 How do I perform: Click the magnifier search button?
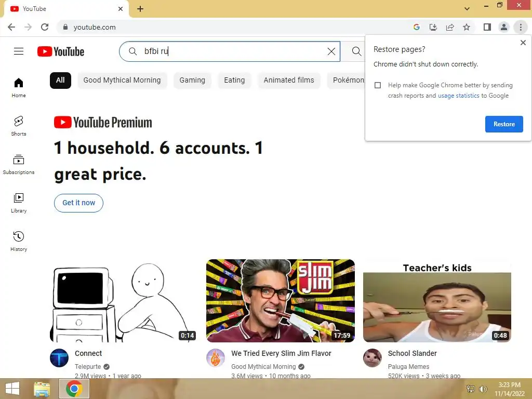coord(356,51)
